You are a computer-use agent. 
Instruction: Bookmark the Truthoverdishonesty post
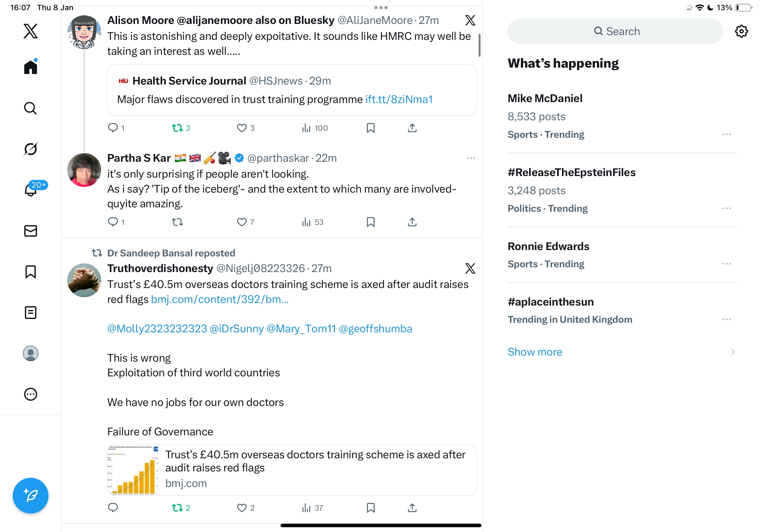pyautogui.click(x=370, y=507)
